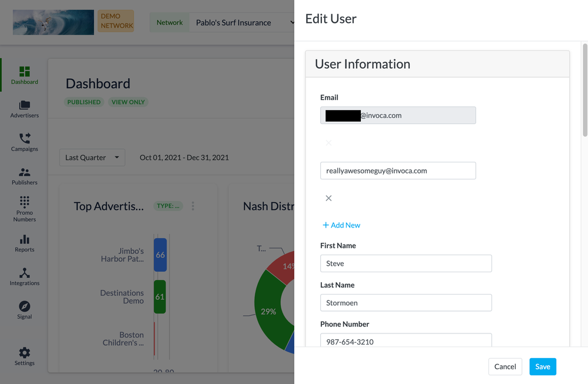
Task: Click the Signal compass icon
Action: [x=24, y=306]
